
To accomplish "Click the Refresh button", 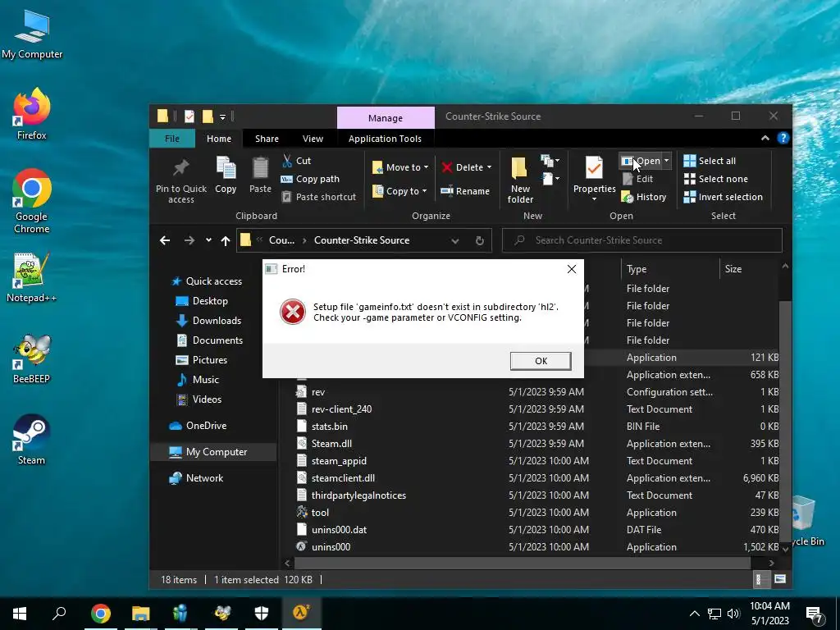I will [x=479, y=240].
